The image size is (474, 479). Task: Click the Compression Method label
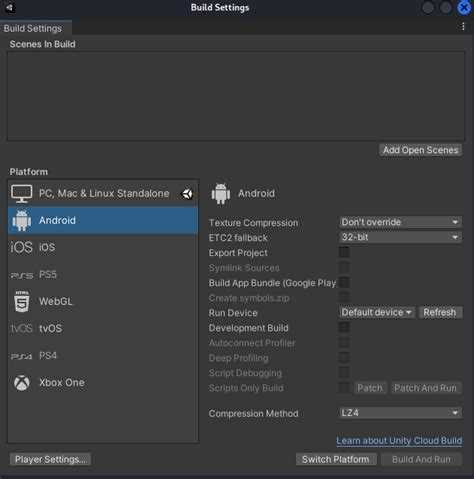pyautogui.click(x=253, y=413)
